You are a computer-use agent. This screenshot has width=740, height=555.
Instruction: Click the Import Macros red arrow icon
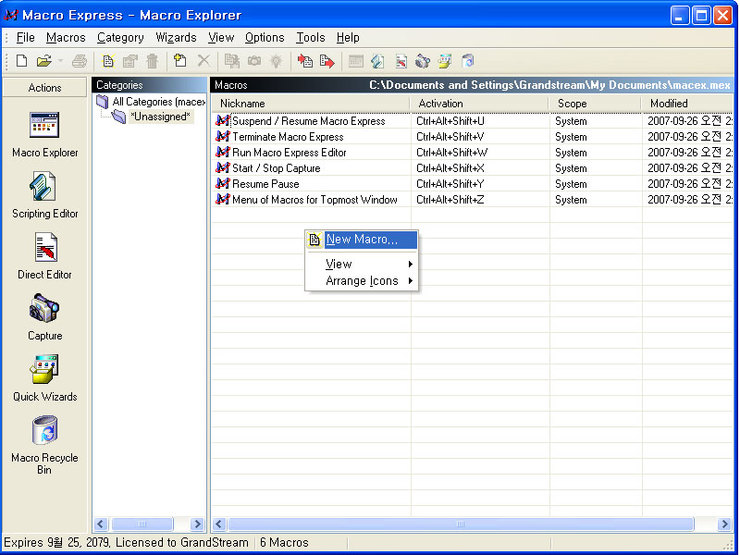pyautogui.click(x=305, y=61)
